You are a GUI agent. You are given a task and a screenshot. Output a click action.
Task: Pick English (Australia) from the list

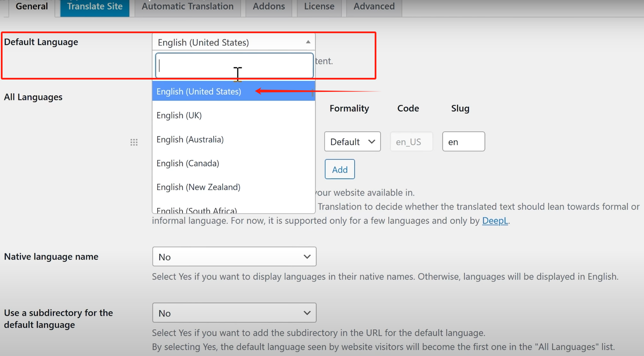(190, 140)
